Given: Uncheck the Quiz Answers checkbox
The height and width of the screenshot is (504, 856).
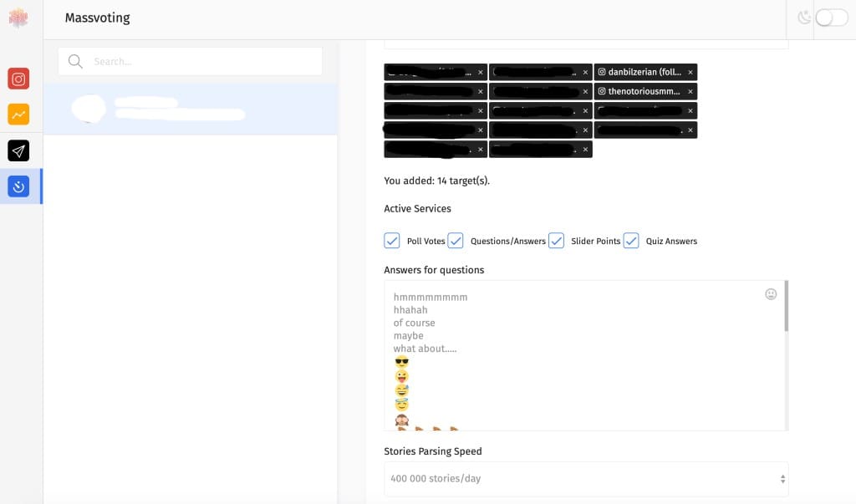Looking at the screenshot, I should 630,241.
